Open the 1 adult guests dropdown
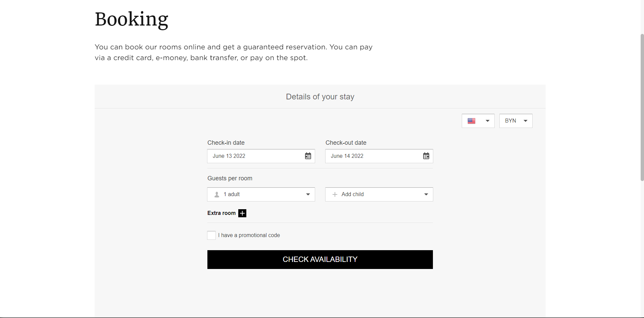This screenshot has width=644, height=318. pyautogui.click(x=261, y=194)
